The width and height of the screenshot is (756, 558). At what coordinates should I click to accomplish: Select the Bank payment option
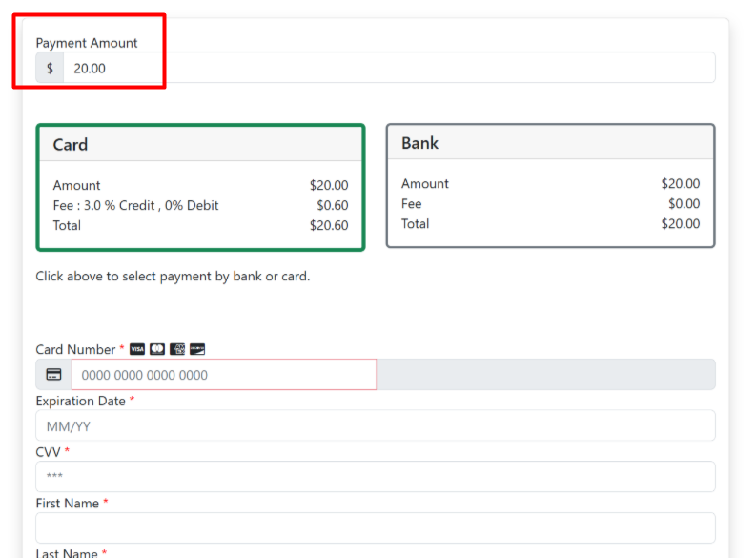(x=551, y=186)
